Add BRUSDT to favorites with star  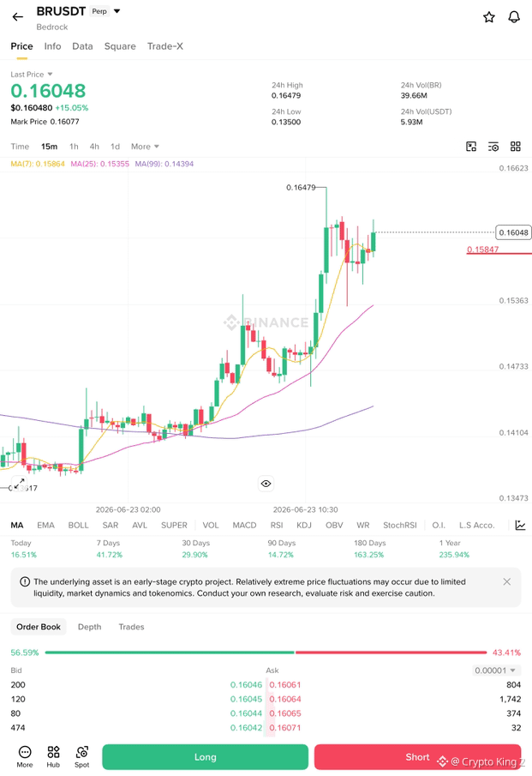(488, 17)
